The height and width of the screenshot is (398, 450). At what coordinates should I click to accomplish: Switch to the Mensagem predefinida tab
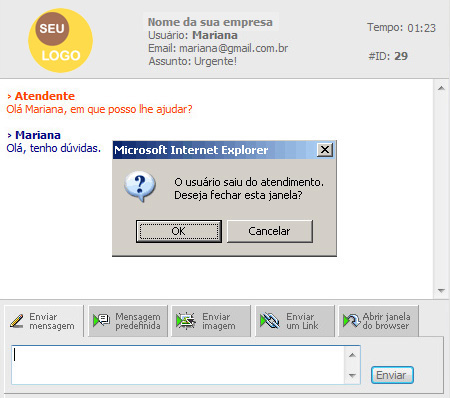128,321
